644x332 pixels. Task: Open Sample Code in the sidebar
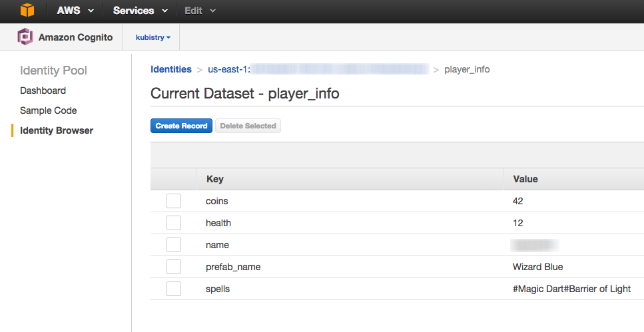[x=49, y=110]
